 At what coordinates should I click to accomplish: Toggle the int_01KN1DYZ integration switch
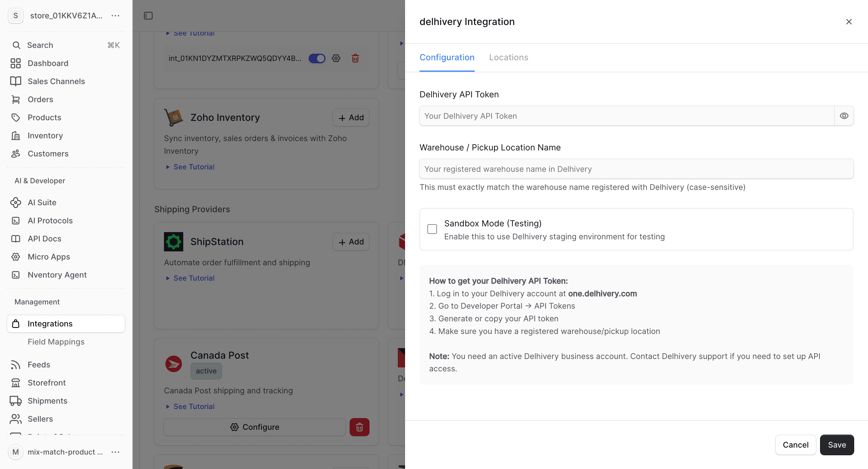point(317,58)
